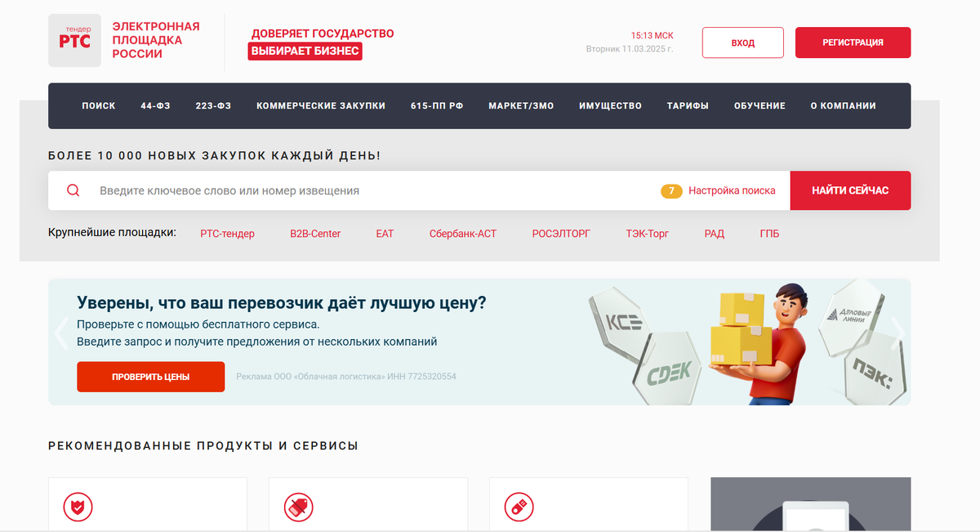Screen dimensions: 980x532
Task: Click the Вторник 11.03.2025 date text
Action: [x=630, y=49]
